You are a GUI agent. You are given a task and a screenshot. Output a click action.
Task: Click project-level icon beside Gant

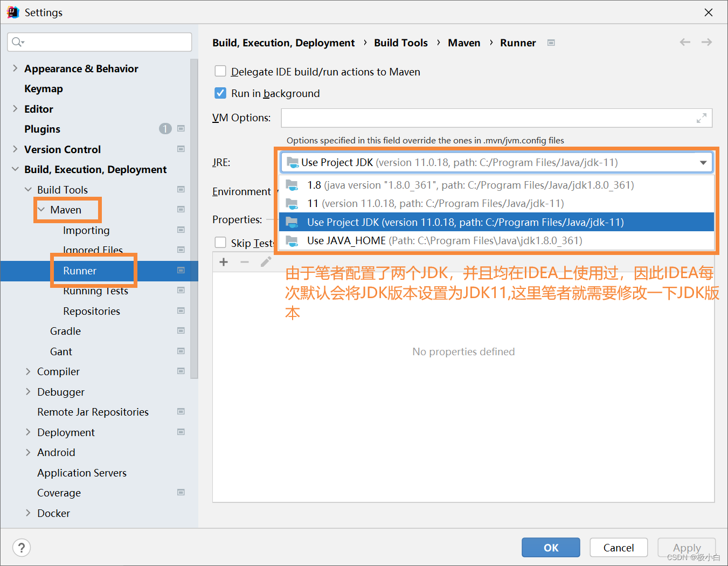(181, 351)
